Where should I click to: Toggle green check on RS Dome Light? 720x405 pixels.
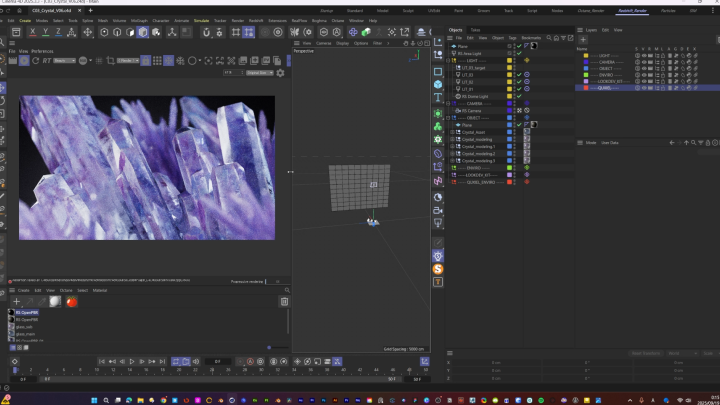click(519, 96)
